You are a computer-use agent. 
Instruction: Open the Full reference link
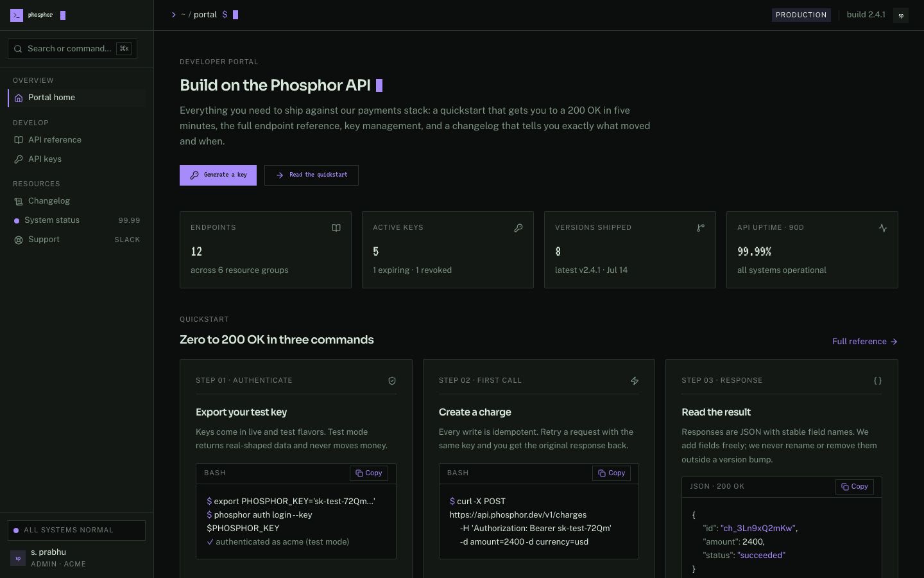click(865, 342)
